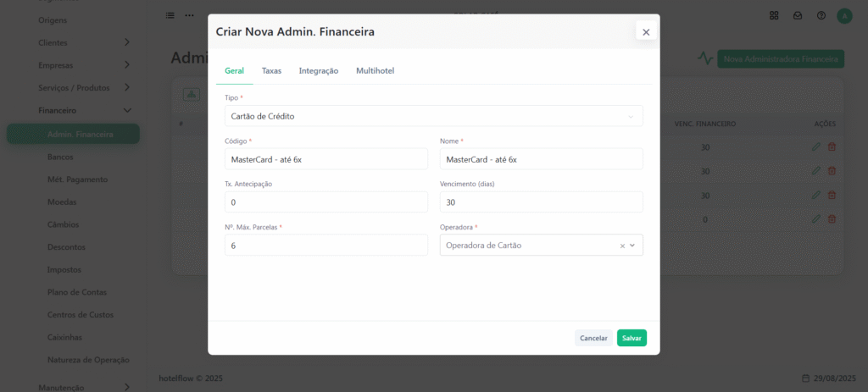
Task: Open the user avatar in top right
Action: pyautogui.click(x=844, y=16)
